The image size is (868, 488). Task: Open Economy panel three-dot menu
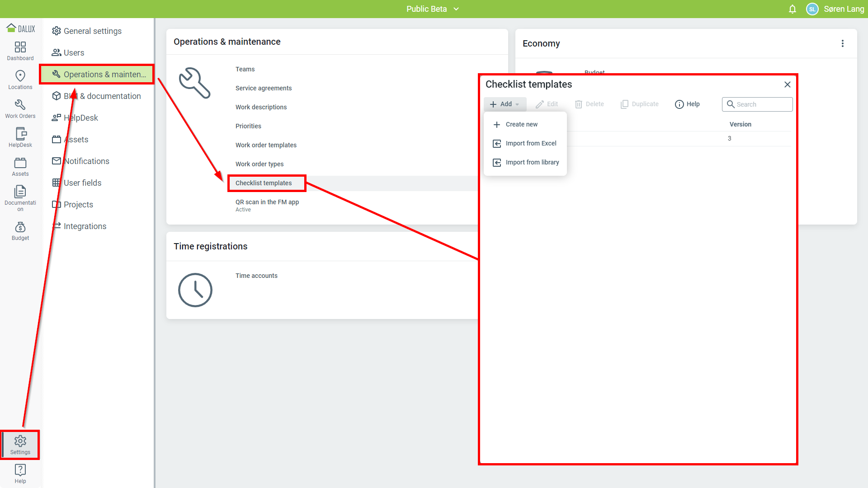coord(842,43)
